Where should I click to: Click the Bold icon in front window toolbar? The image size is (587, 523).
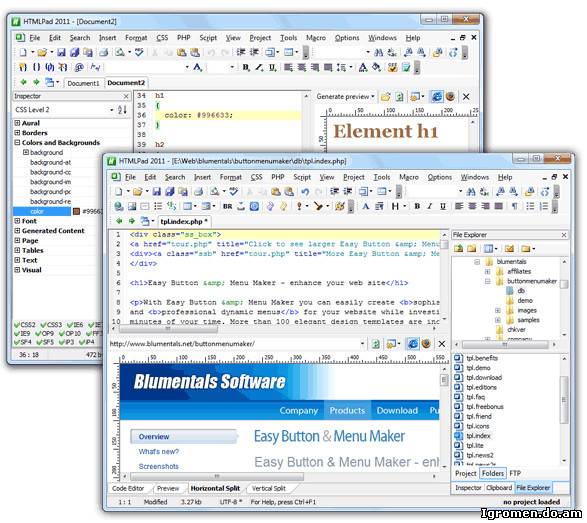[417, 206]
